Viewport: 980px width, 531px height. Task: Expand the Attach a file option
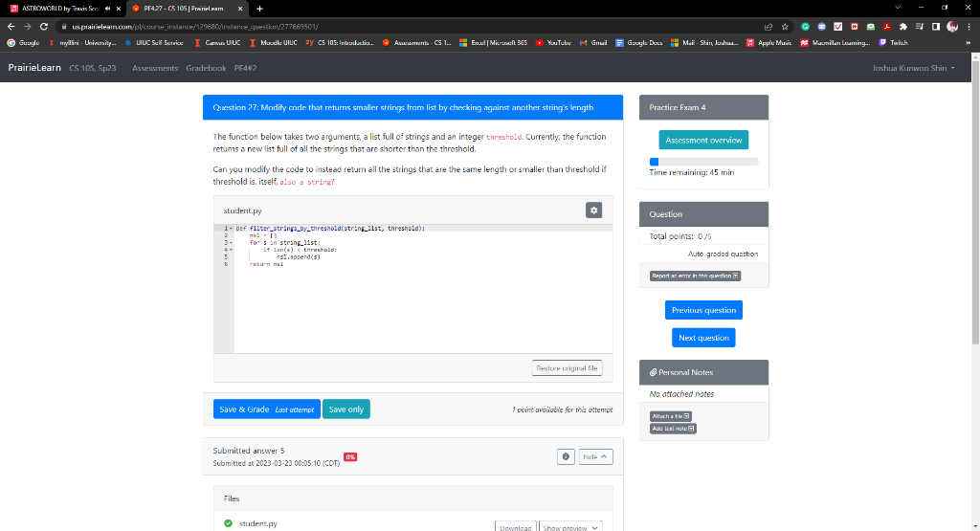coord(670,416)
